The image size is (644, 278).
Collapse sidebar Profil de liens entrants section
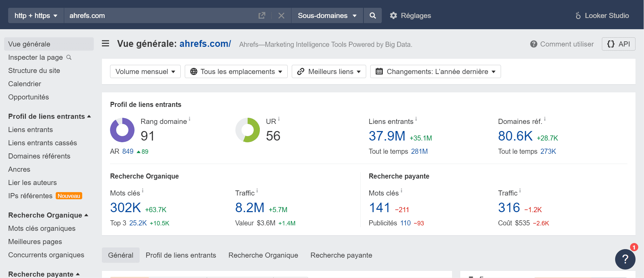click(x=50, y=116)
